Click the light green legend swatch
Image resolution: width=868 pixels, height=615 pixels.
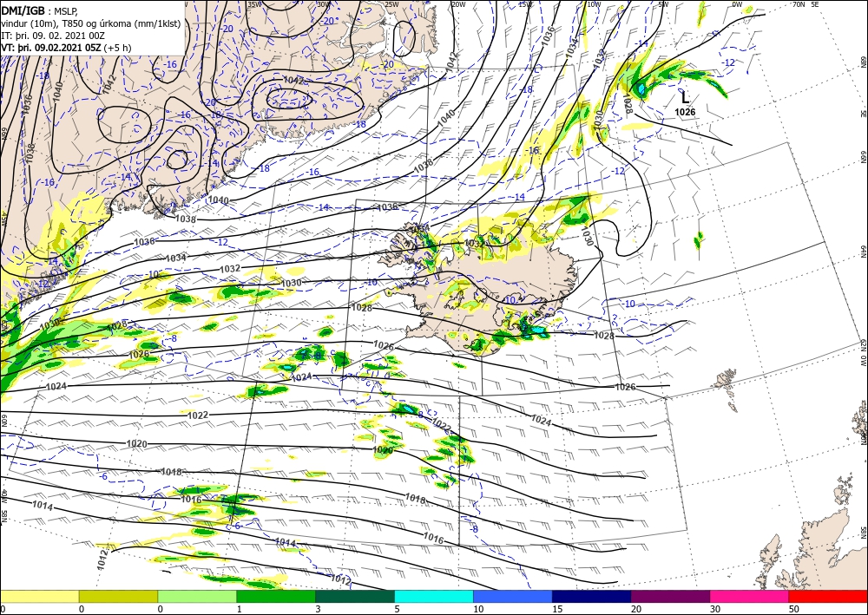(197, 596)
